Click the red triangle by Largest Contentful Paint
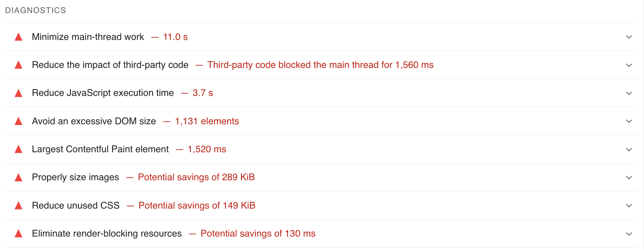 [x=18, y=149]
